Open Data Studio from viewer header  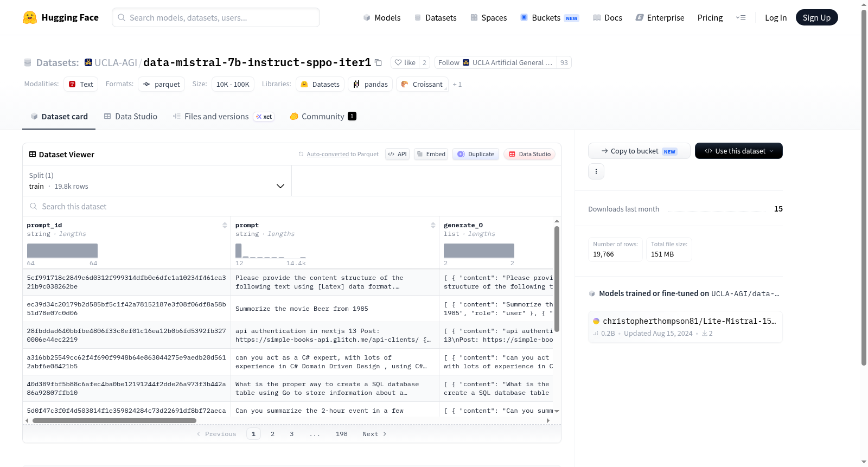529,154
